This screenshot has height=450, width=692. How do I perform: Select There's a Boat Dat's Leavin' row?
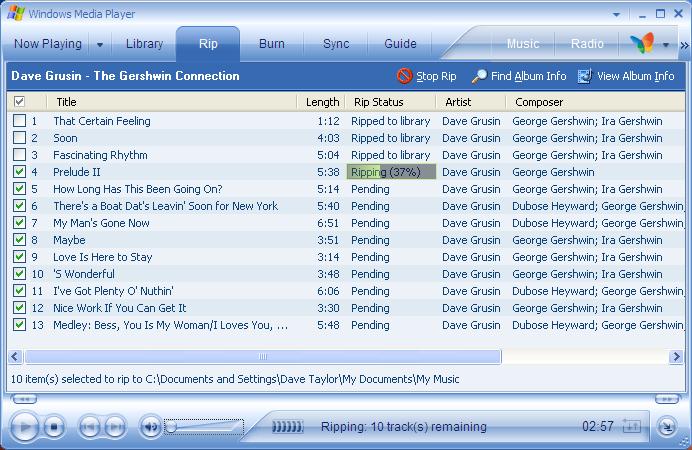tap(346, 206)
